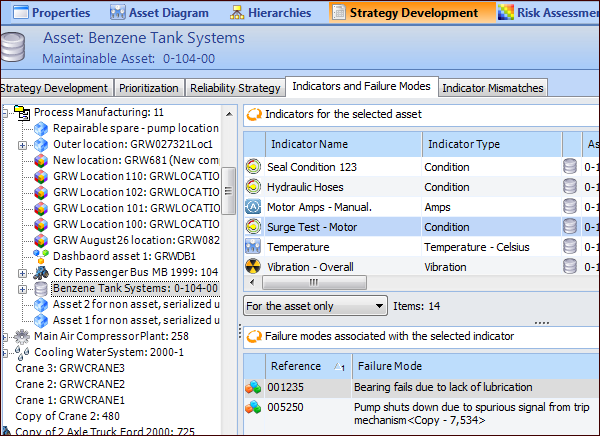Click the failure mode icon for reference 005250
This screenshot has height=436, width=600.
pos(254,407)
